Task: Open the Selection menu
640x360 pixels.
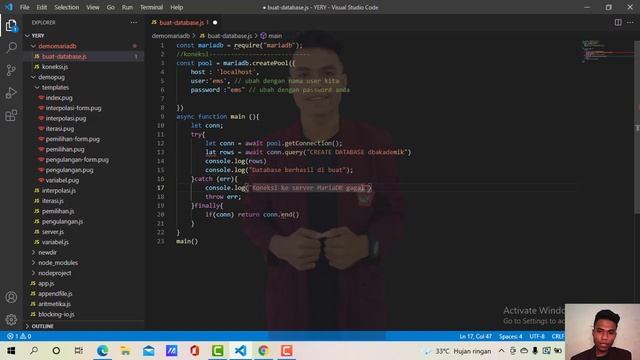Action: pos(67,7)
